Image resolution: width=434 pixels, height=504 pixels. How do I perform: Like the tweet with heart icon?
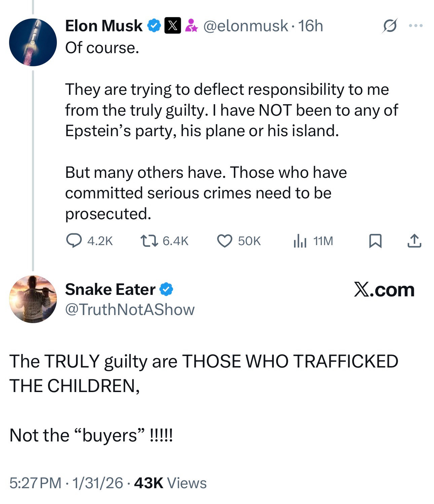[x=224, y=241]
